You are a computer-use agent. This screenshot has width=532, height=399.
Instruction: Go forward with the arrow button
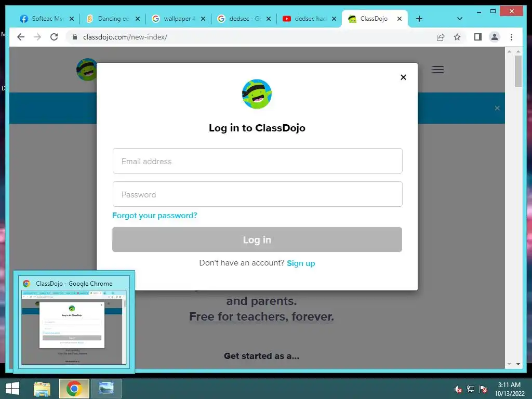tap(37, 37)
